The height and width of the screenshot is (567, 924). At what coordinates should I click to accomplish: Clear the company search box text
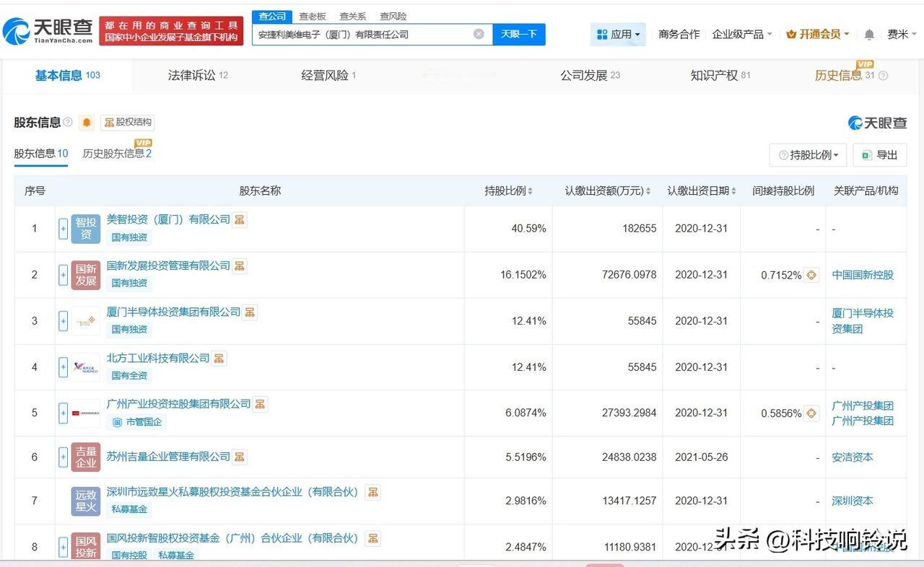tap(479, 34)
